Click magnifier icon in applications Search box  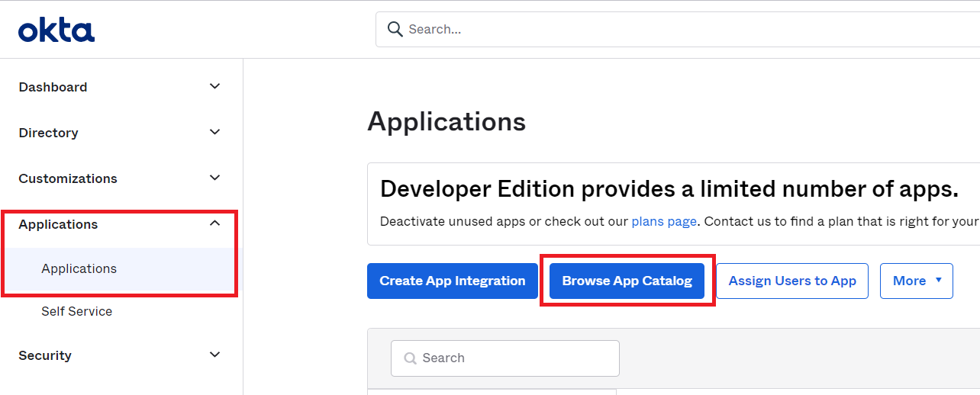tap(411, 358)
